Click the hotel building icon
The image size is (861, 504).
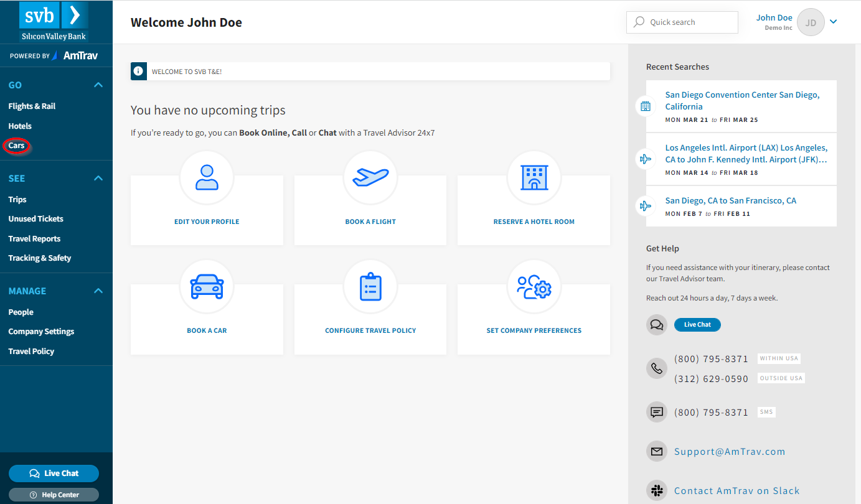(x=534, y=177)
